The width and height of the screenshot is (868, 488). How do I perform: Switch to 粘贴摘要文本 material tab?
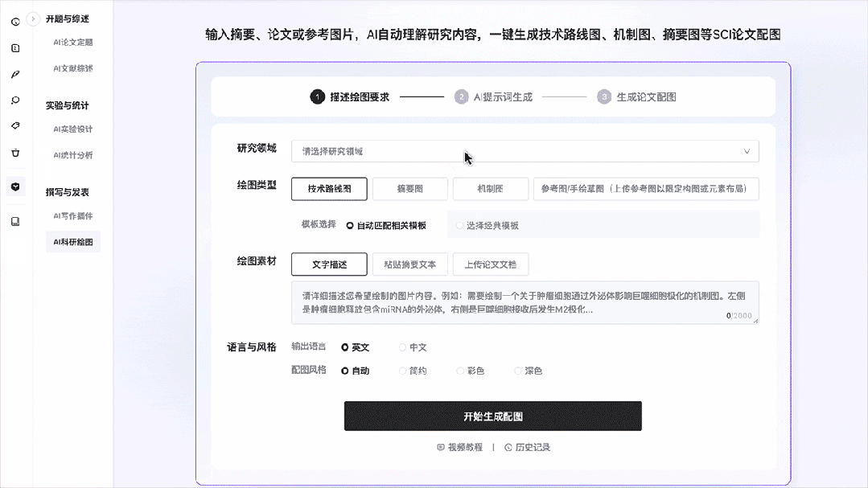(x=409, y=265)
